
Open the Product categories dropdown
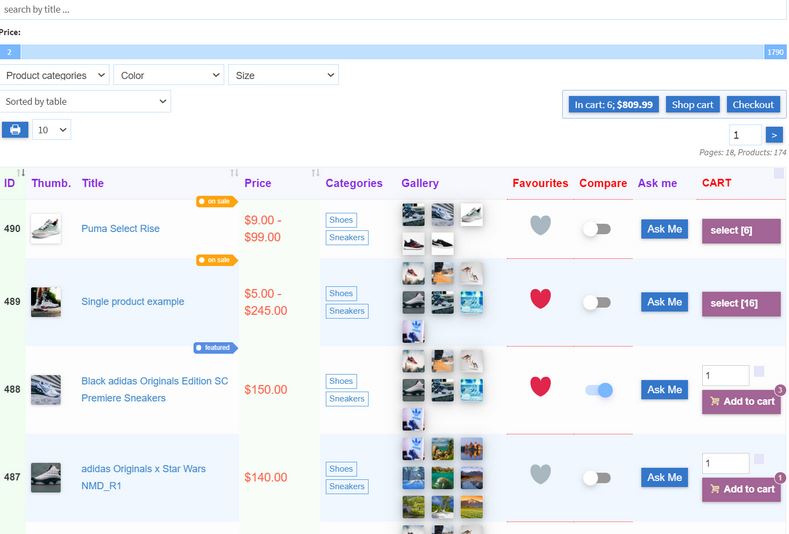(x=55, y=75)
